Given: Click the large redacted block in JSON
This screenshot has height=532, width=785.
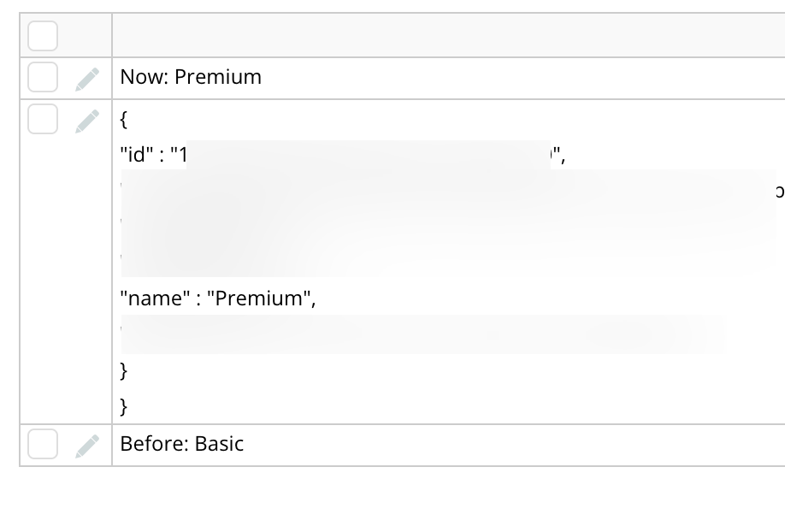Looking at the screenshot, I should click(x=448, y=223).
